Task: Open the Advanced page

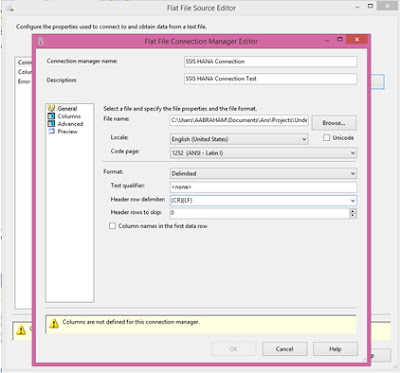Action: [70, 124]
